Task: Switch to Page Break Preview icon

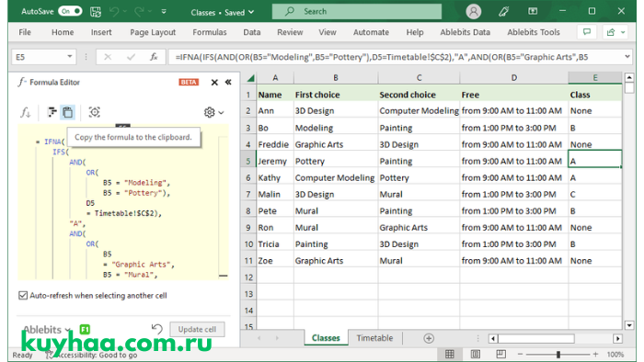Action: (x=500, y=355)
